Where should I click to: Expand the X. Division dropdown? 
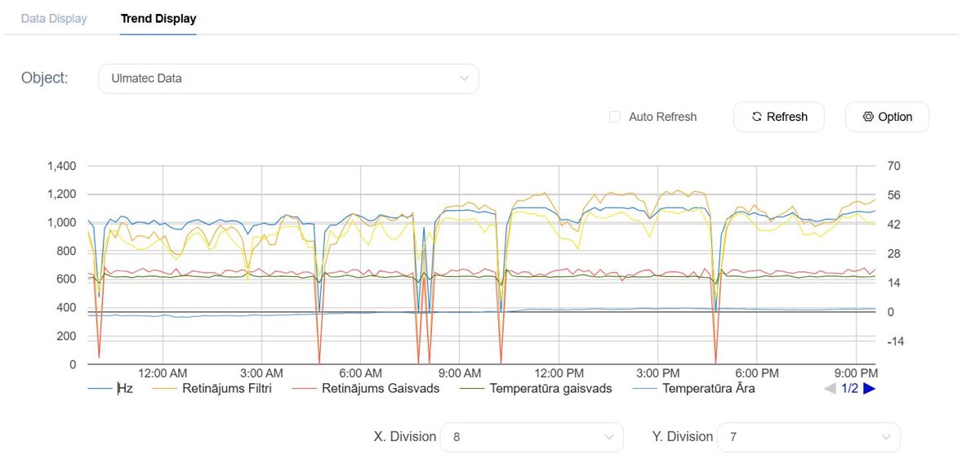[532, 437]
